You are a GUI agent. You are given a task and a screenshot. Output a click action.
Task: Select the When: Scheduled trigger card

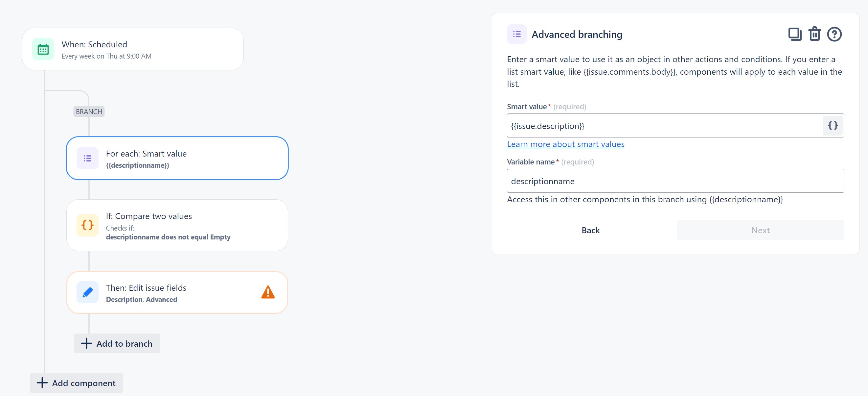click(133, 49)
